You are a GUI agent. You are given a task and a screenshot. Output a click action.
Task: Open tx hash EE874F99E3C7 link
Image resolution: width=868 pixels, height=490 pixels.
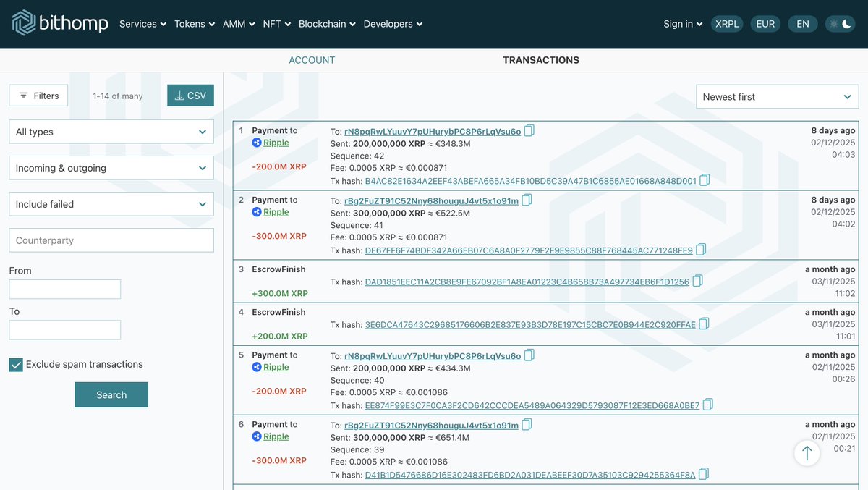(x=532, y=405)
